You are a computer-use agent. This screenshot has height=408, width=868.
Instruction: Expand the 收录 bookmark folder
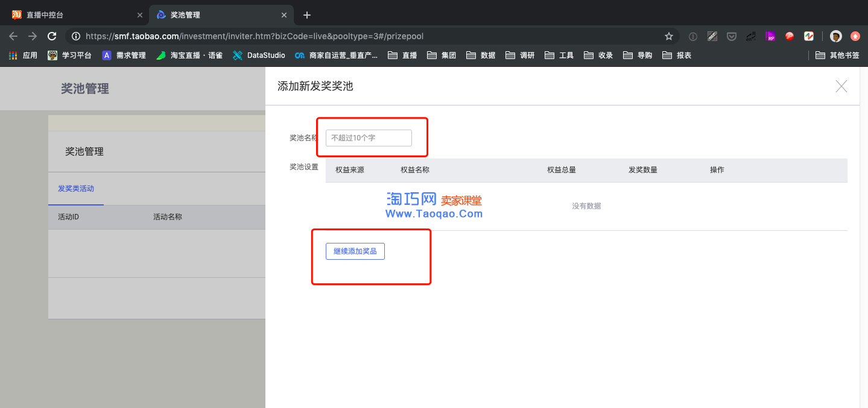598,55
